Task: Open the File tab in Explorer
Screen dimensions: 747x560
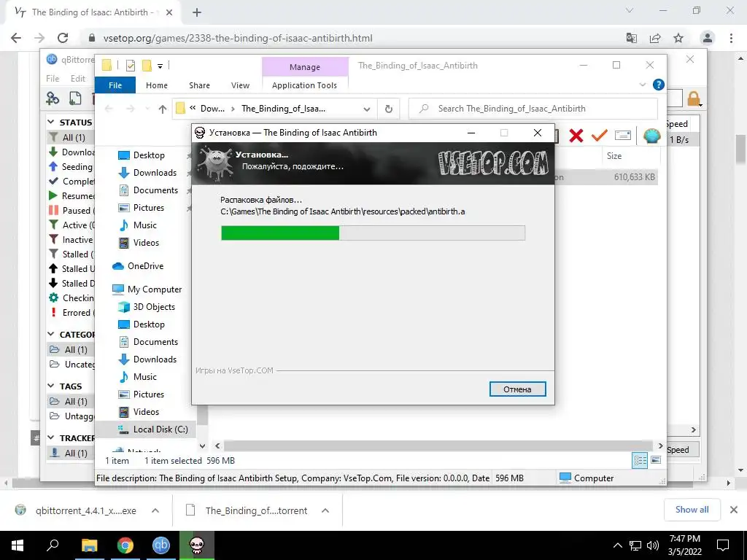Action: [x=115, y=85]
